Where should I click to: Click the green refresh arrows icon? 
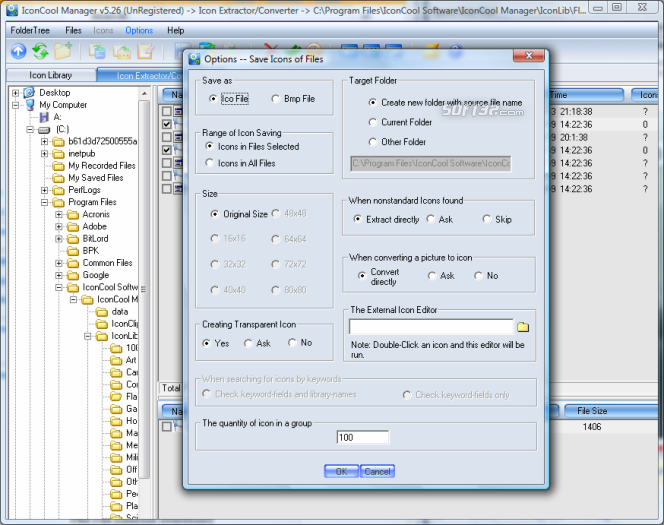[41, 51]
